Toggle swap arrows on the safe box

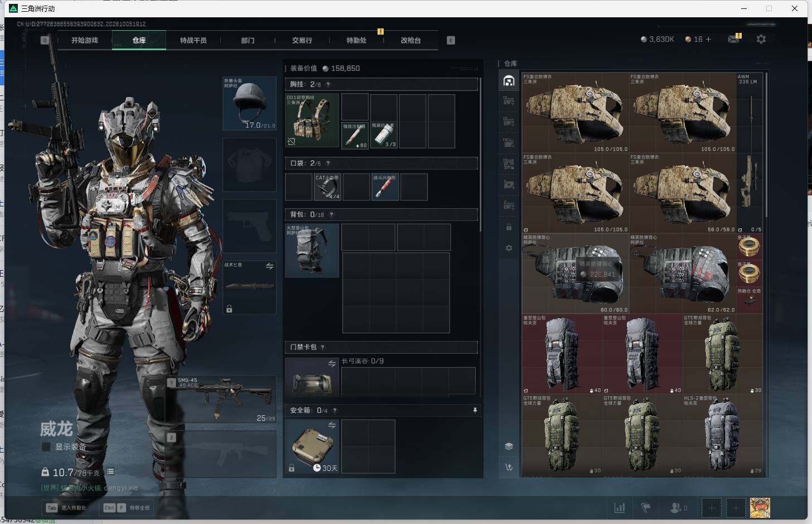[x=332, y=425]
